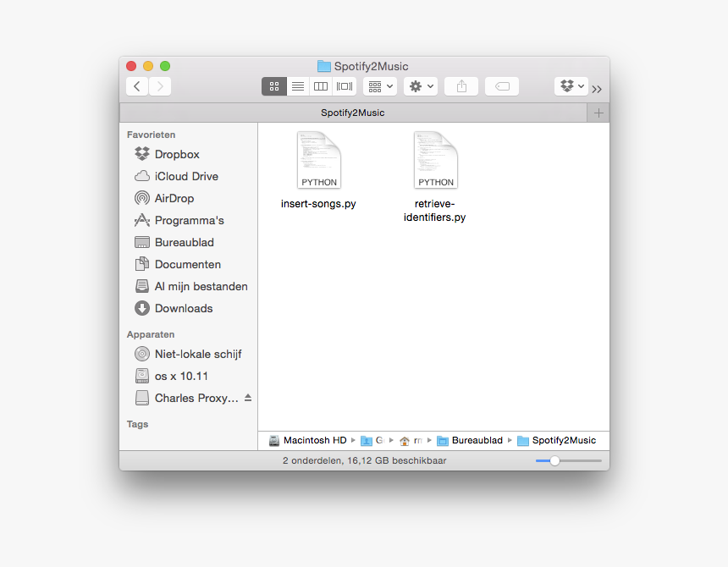Click Spotify2Music in the path bar
Image resolution: width=728 pixels, height=567 pixels.
pos(556,440)
